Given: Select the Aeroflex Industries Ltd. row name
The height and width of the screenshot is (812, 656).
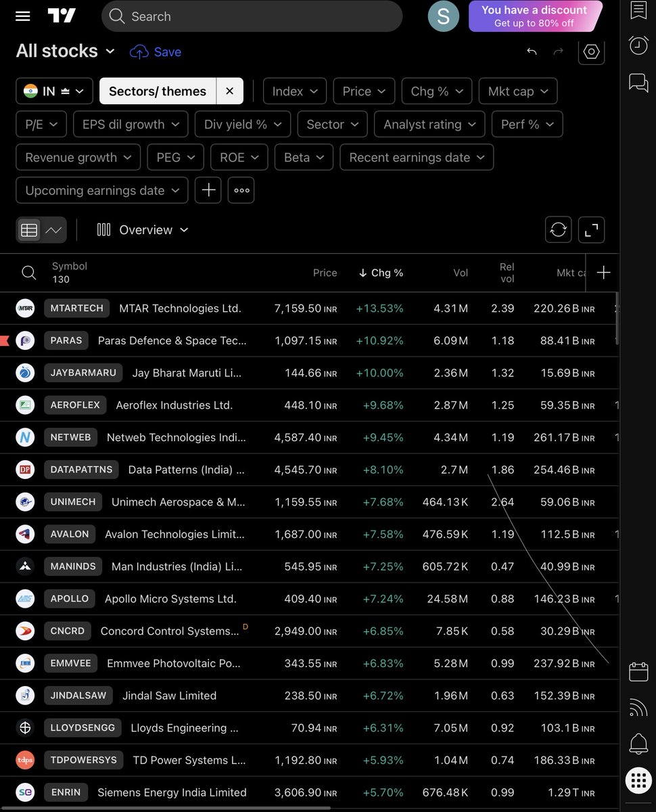Looking at the screenshot, I should (x=174, y=405).
